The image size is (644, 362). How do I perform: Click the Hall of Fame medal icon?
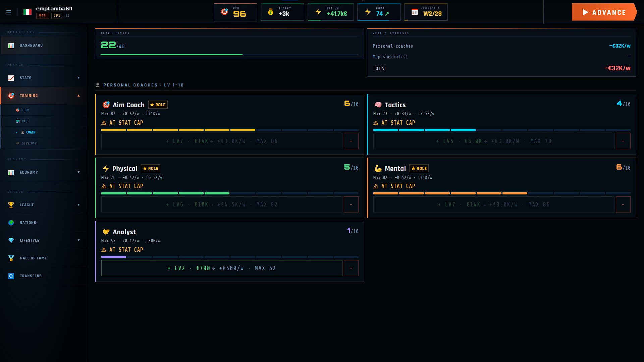11,258
